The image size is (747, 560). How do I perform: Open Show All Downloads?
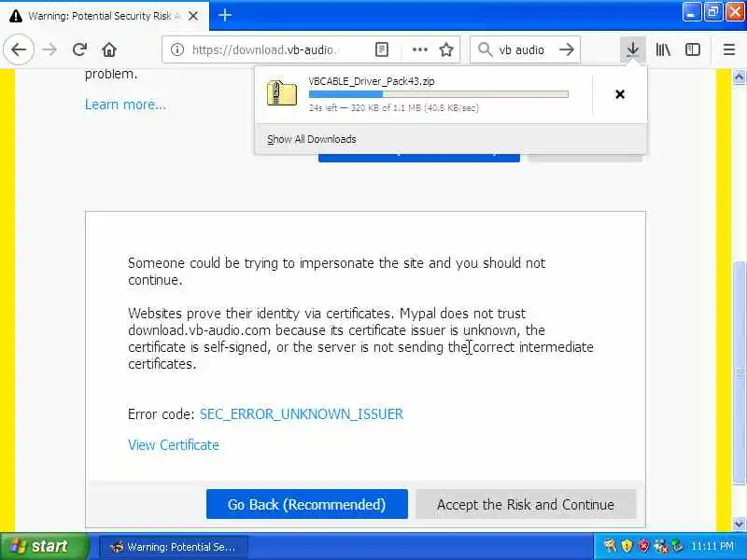312,139
